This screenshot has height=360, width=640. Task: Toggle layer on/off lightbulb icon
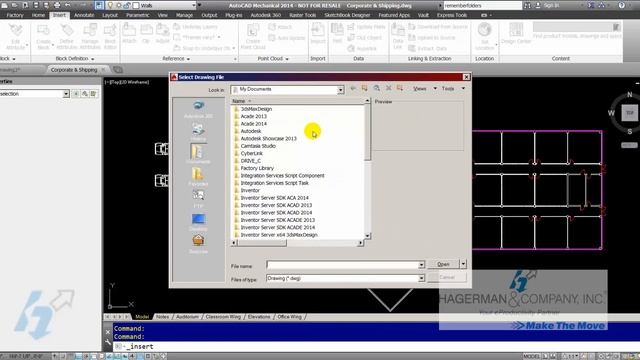point(110,5)
